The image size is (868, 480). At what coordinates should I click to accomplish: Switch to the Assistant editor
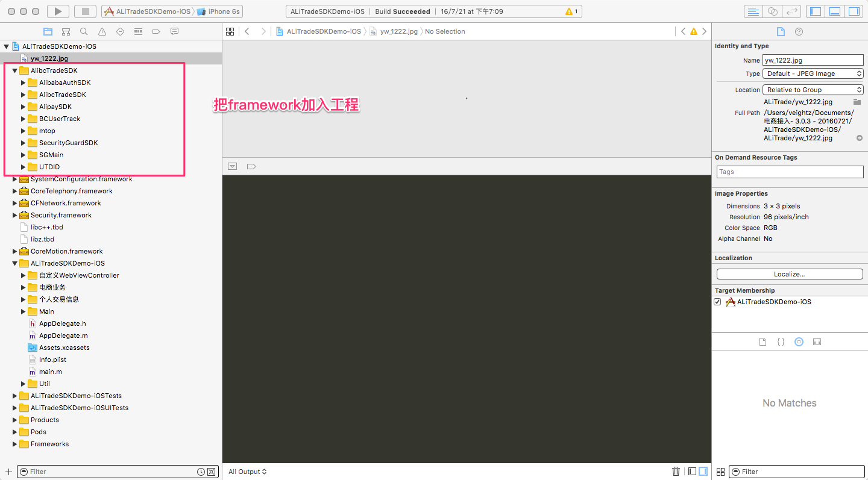(x=772, y=11)
